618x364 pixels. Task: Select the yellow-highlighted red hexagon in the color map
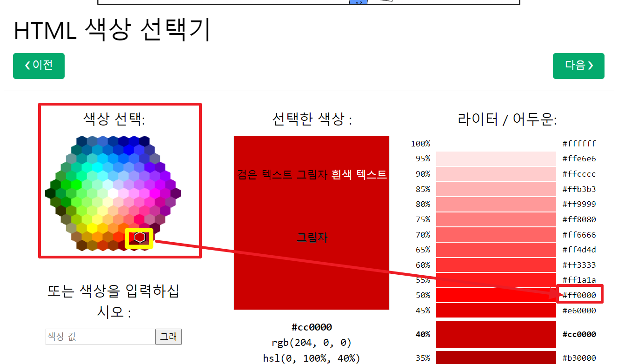point(140,238)
